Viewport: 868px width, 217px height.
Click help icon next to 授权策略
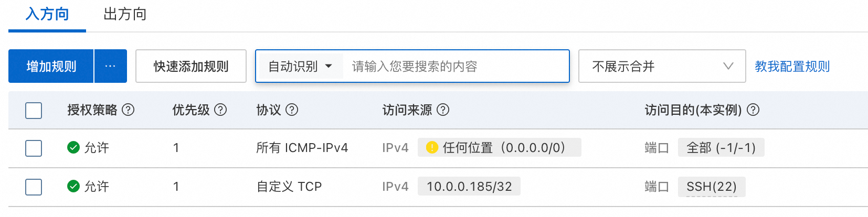128,110
